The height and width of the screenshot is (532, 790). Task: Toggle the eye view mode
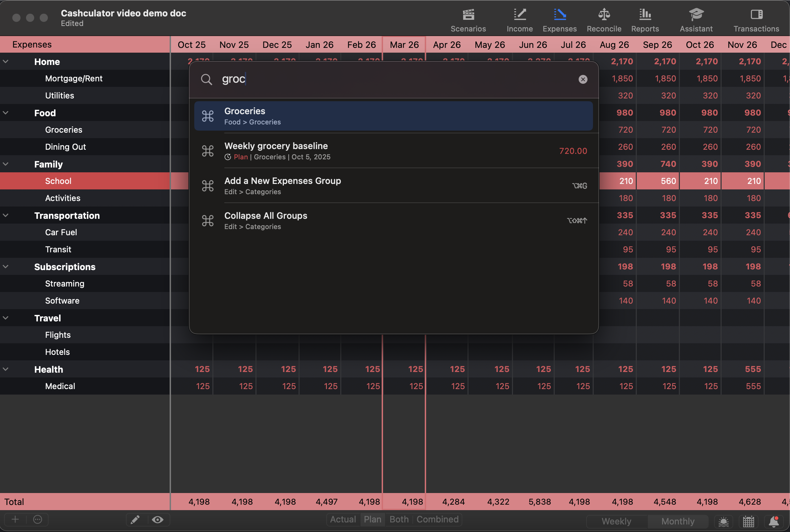(x=158, y=519)
